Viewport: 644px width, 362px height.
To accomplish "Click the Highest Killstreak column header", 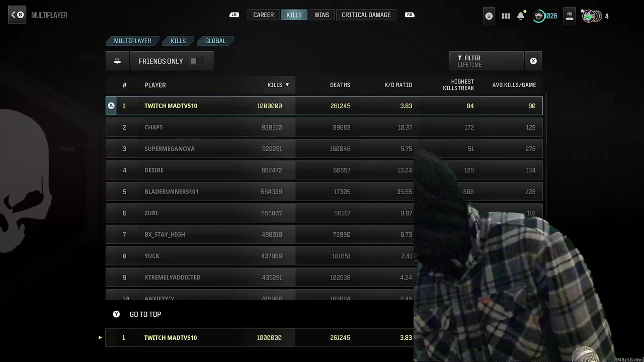I will pyautogui.click(x=458, y=85).
